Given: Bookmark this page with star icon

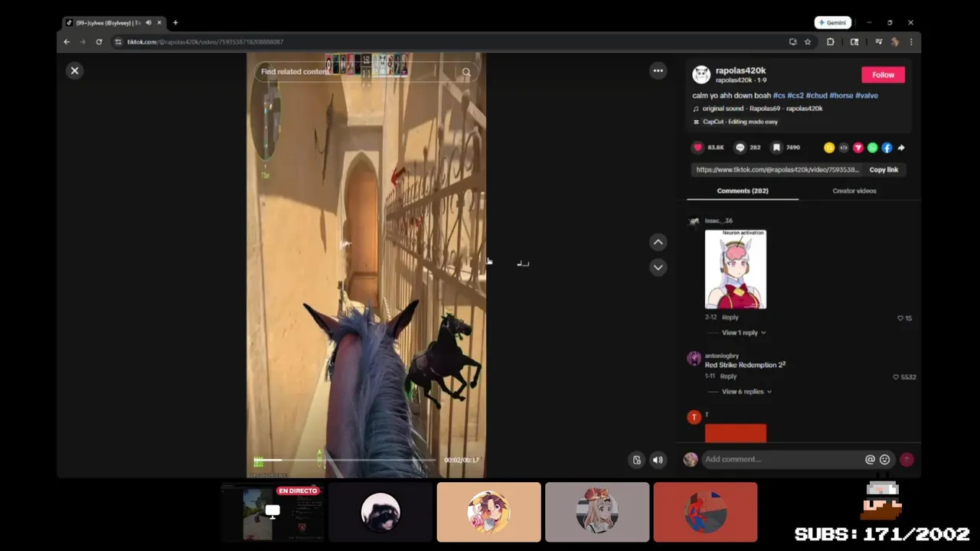Looking at the screenshot, I should pyautogui.click(x=808, y=42).
